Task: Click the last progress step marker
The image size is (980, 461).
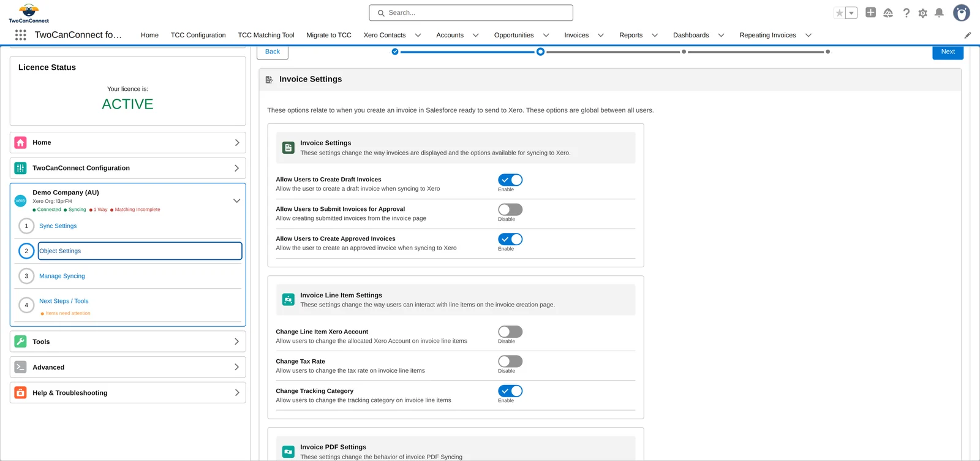Action: 828,52
